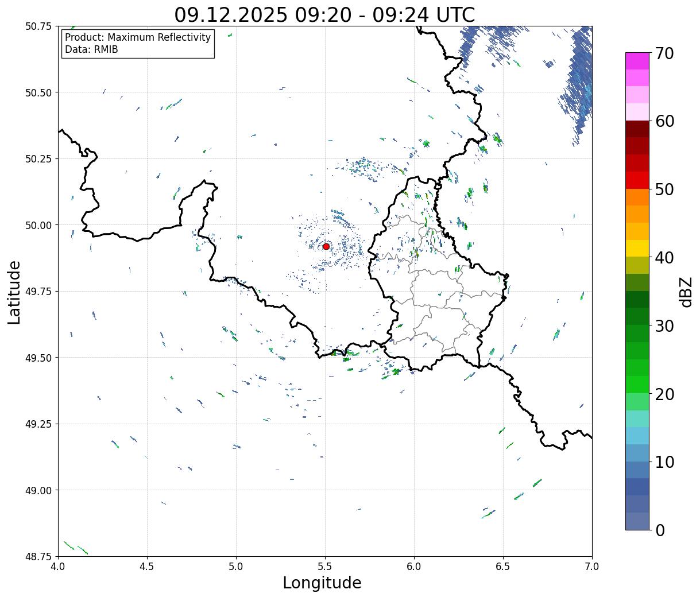
Task: Click the red radar location marker
Action: pos(326,246)
